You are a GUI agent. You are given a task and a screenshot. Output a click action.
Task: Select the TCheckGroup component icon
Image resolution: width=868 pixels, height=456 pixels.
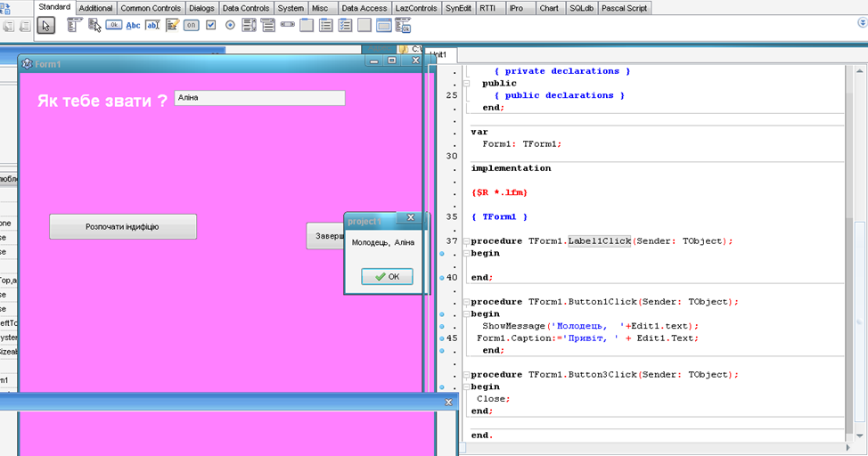click(345, 25)
